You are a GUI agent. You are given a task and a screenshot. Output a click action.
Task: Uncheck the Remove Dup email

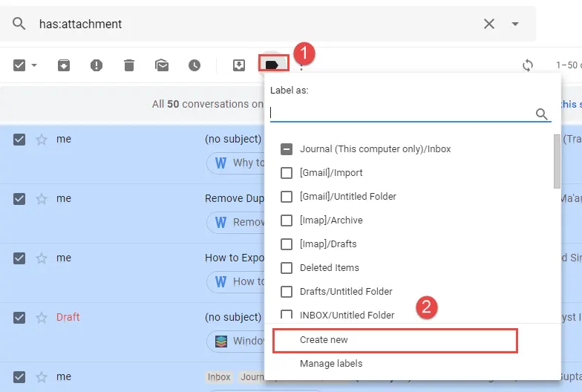(19, 199)
